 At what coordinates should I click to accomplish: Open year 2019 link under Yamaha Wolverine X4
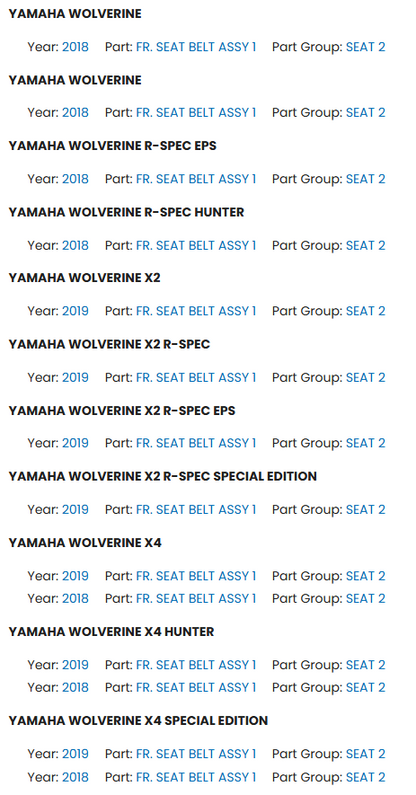pyautogui.click(x=75, y=576)
